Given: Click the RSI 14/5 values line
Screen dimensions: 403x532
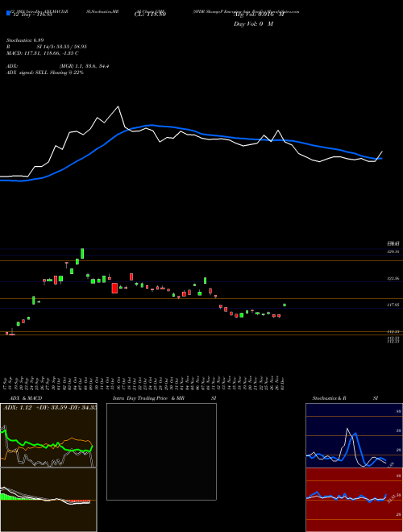Looking at the screenshot, I should pyautogui.click(x=47, y=47).
